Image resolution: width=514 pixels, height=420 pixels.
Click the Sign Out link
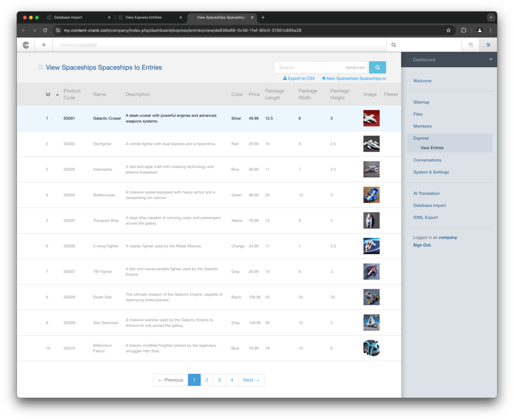[422, 245]
